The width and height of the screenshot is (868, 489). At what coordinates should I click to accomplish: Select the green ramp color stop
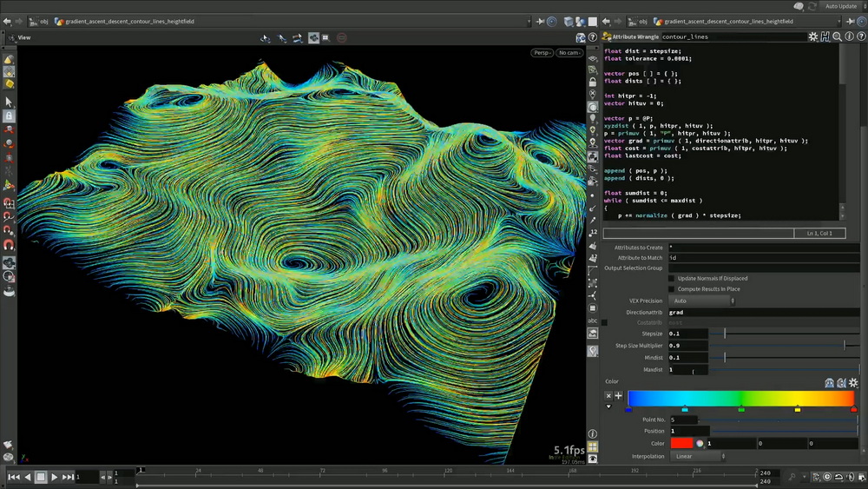point(741,409)
